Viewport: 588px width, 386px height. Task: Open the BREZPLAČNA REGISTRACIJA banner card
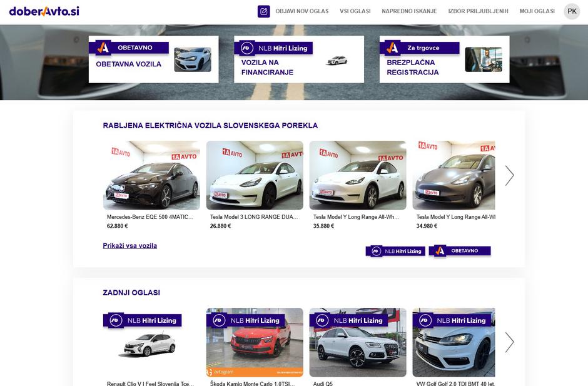pyautogui.click(x=444, y=59)
